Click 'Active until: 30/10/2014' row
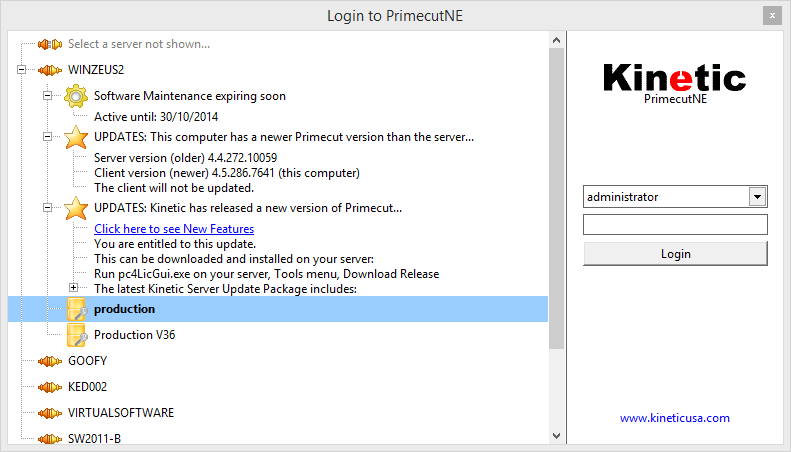 156,117
